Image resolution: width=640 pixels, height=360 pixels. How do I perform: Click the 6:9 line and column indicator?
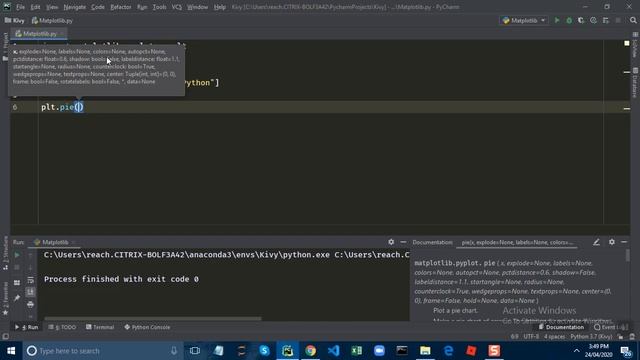pos(514,337)
